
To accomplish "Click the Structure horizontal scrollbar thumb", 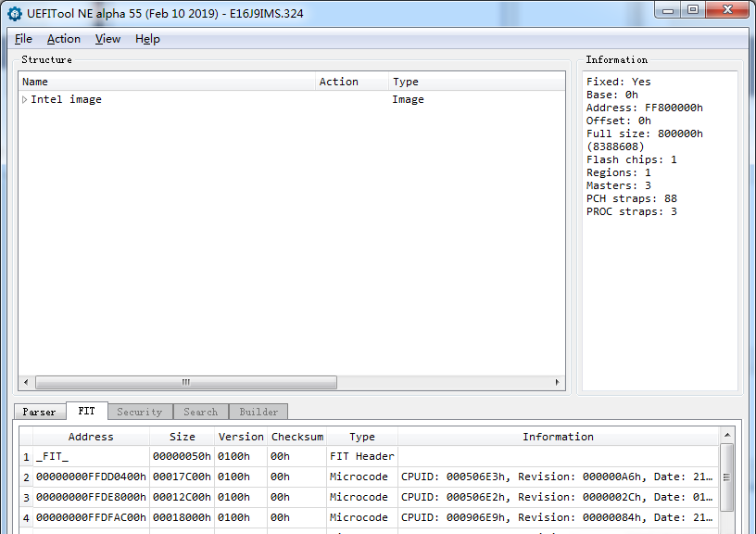I will coord(186,383).
